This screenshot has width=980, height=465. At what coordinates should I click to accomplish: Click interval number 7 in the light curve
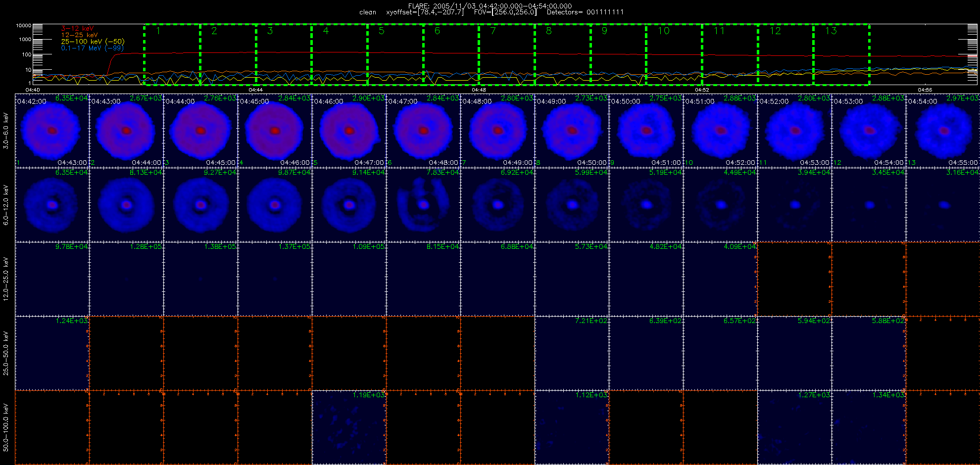click(x=493, y=31)
